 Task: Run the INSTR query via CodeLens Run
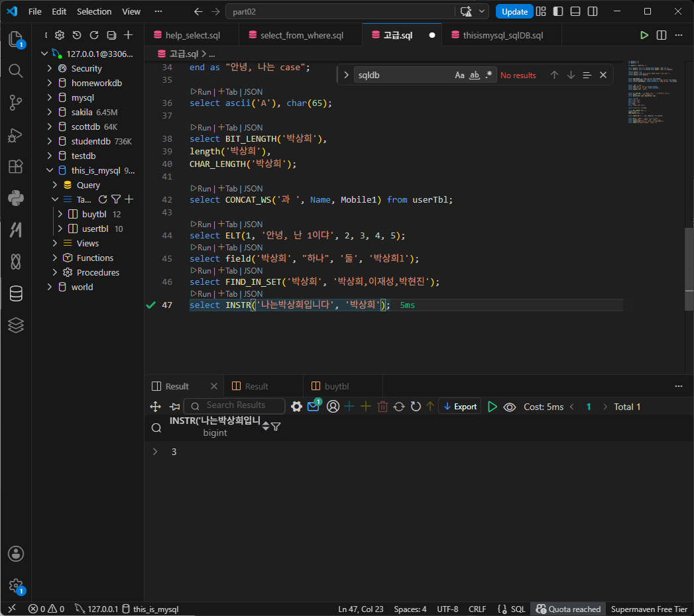[x=201, y=294]
